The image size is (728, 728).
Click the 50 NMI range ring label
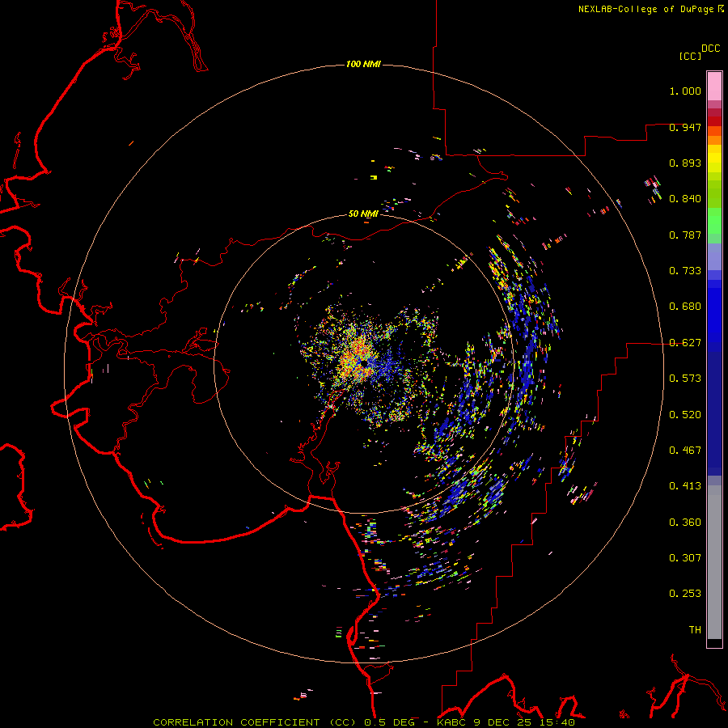tap(363, 214)
